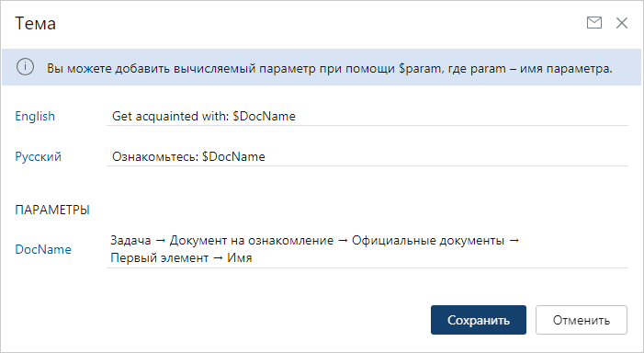Viewport: 644px width, 353px height.
Task: Click the English language label
Action: pos(35,117)
